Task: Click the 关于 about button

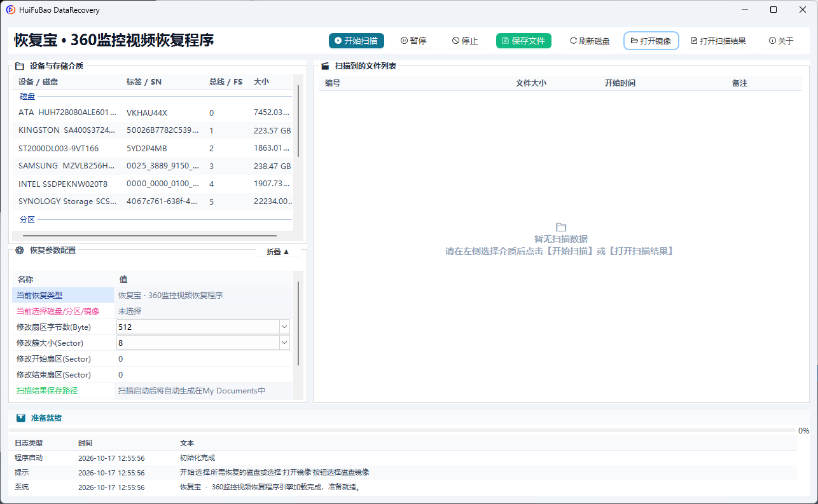Action: pos(781,41)
